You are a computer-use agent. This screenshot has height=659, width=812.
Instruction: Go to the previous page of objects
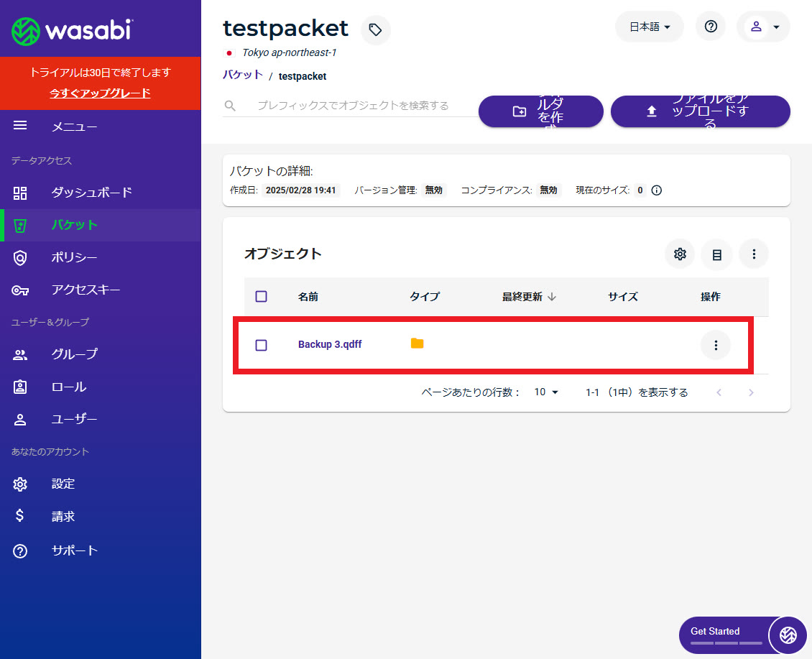[719, 392]
